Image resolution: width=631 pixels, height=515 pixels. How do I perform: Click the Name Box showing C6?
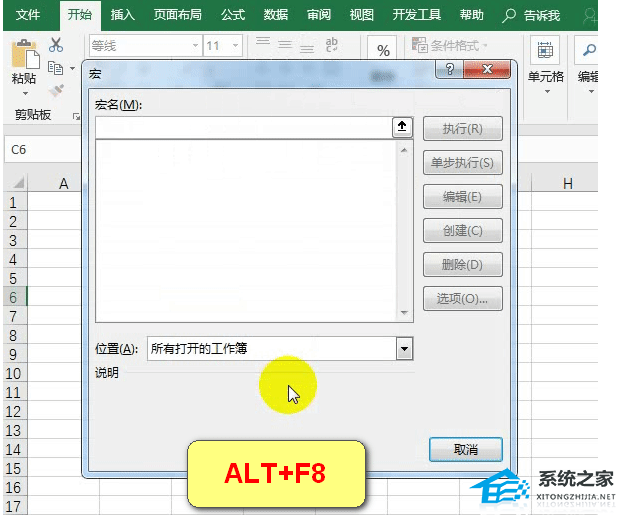click(x=42, y=150)
